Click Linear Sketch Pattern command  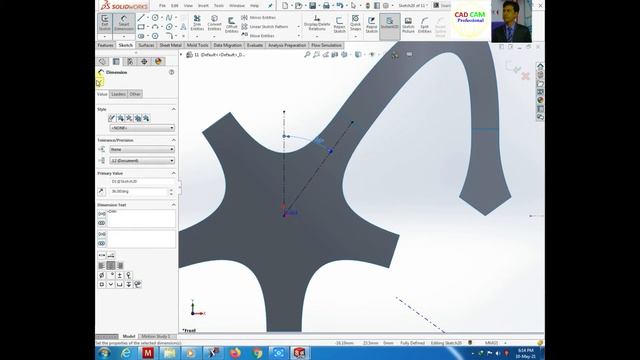265,27
